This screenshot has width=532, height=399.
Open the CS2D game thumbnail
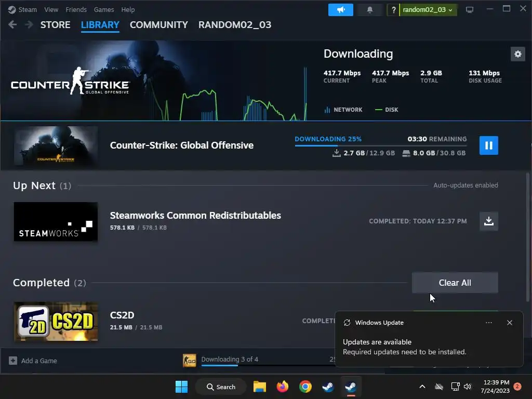[x=56, y=322]
